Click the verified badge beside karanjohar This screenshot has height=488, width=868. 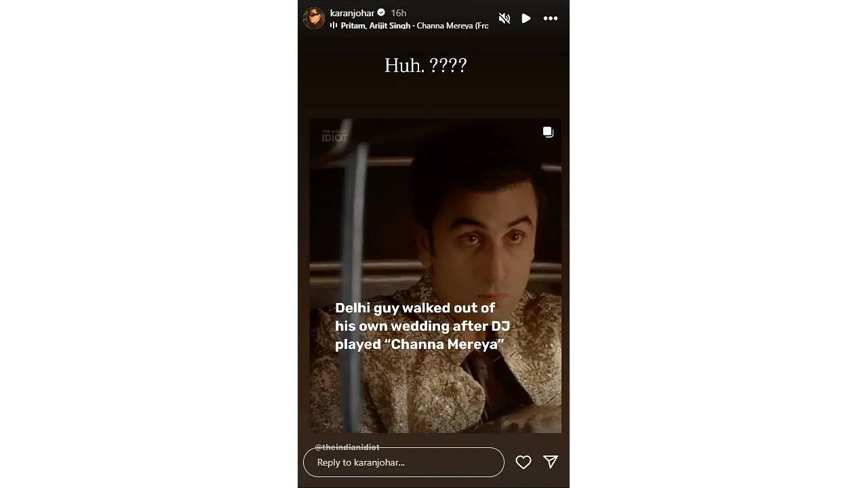coord(381,13)
